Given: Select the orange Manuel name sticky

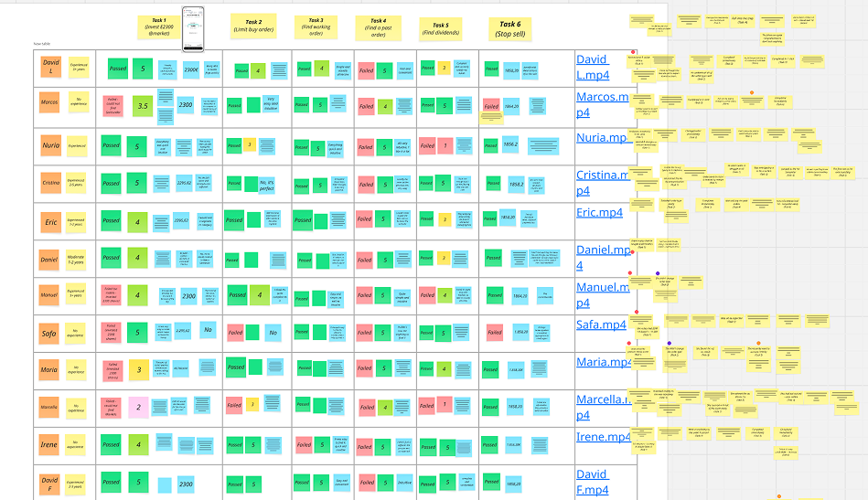Looking at the screenshot, I should pos(48,295).
